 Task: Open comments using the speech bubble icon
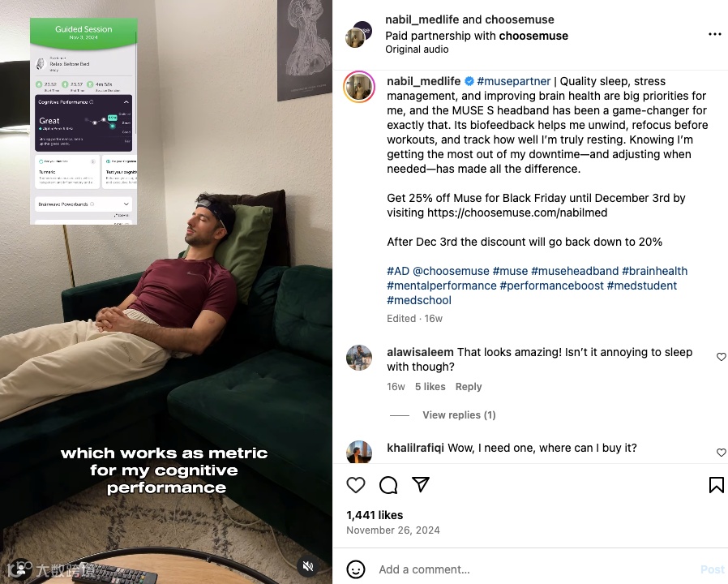coord(388,485)
